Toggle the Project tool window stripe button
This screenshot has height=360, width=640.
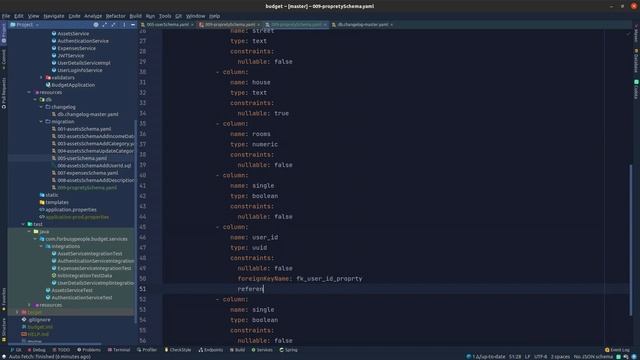tap(4, 33)
